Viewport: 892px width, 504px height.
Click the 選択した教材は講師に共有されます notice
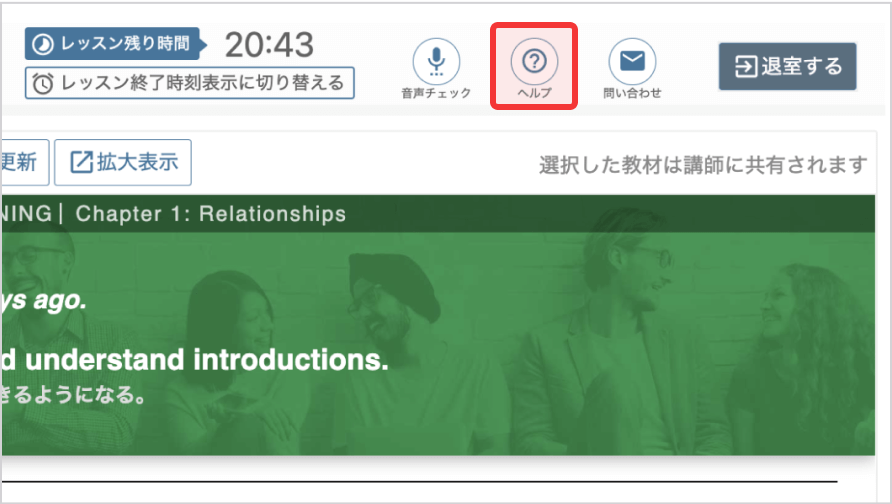click(703, 165)
